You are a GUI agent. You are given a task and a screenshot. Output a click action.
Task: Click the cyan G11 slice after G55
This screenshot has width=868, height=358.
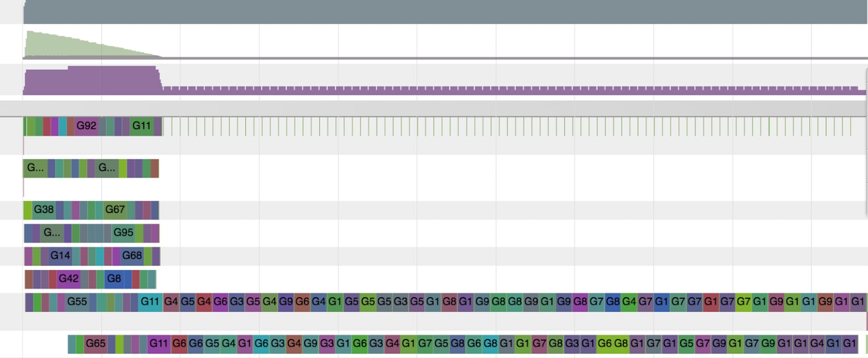click(x=150, y=302)
